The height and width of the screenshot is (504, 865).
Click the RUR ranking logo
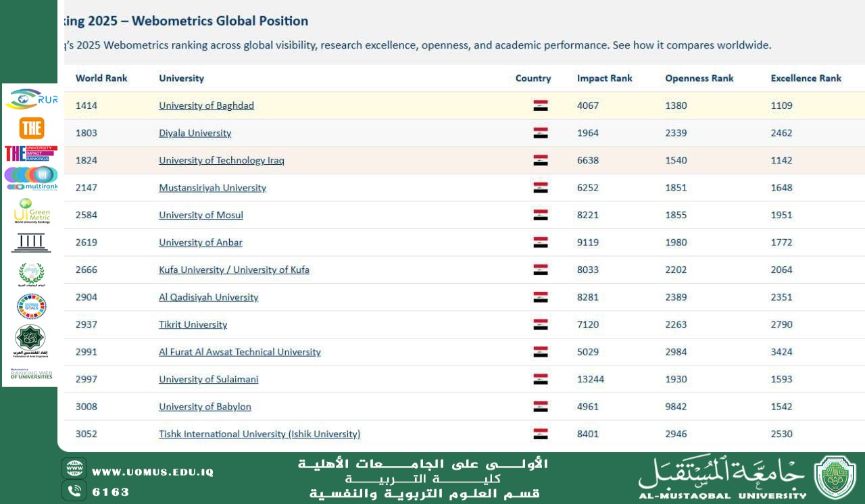coord(31,99)
